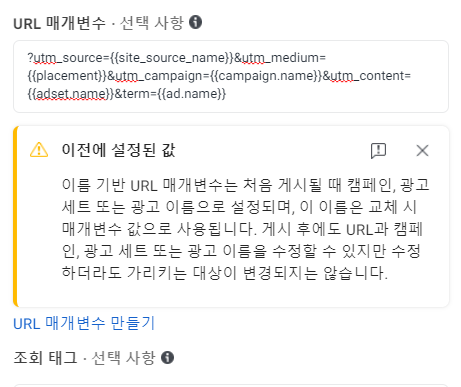Focus the URL parameters text box
461x387 pixels.
point(231,76)
